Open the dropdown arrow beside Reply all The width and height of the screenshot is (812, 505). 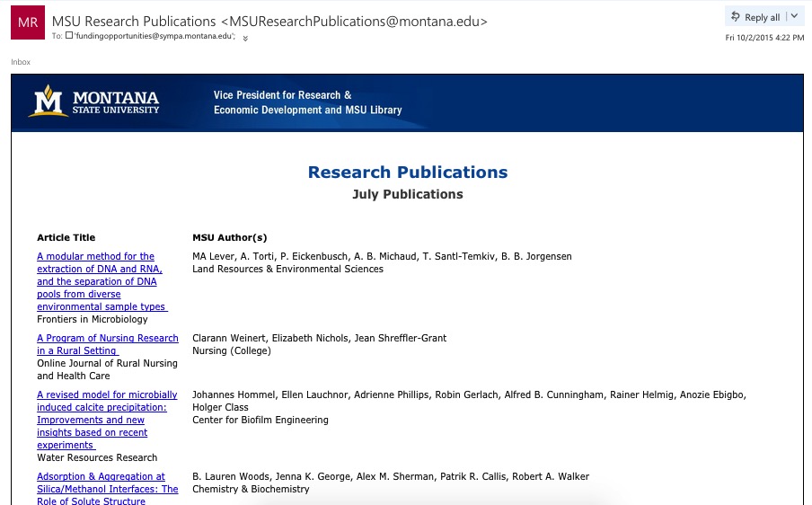coord(794,16)
